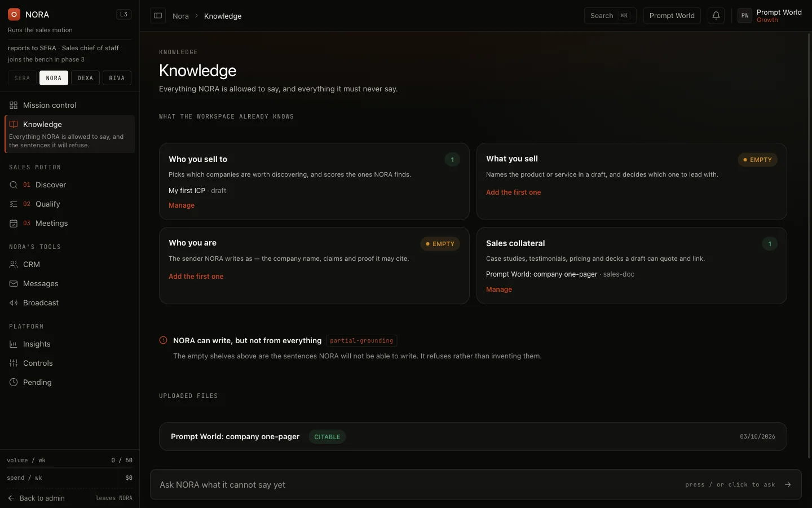Click the 'Knowledge' breadcrumb text
The height and width of the screenshot is (508, 812).
click(223, 16)
